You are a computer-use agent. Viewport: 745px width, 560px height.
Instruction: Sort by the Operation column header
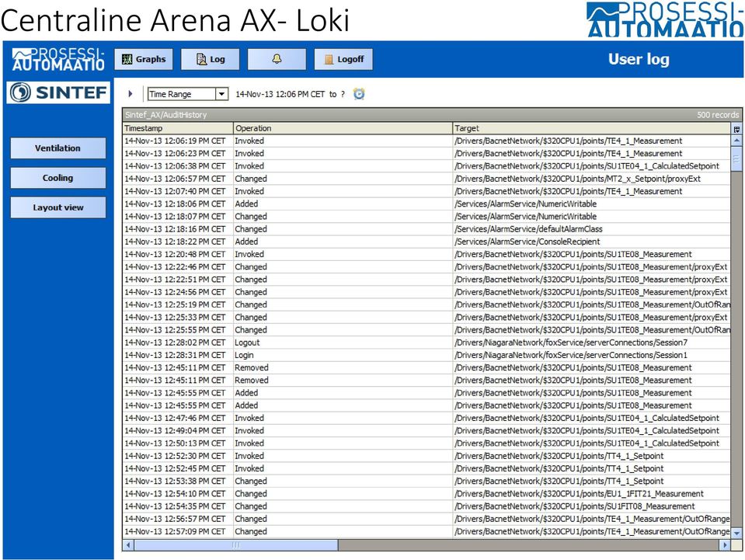343,128
